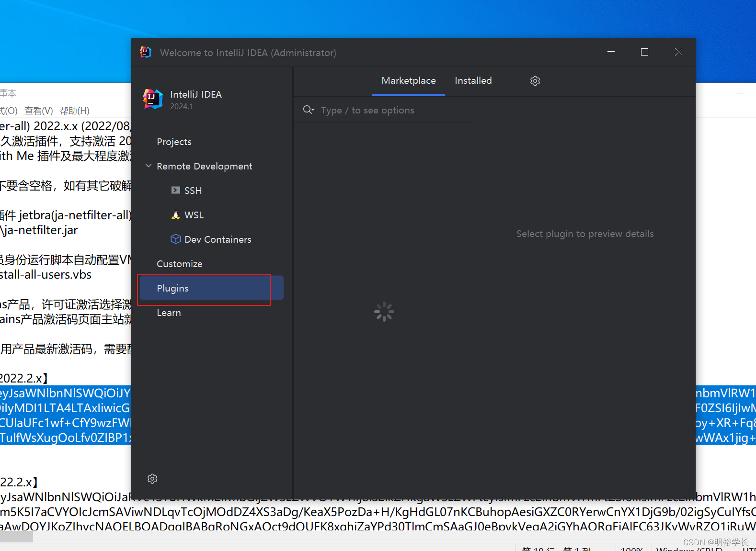Click the IntelliJ IDEA logo in sidebar
756x551 pixels.
(x=153, y=99)
